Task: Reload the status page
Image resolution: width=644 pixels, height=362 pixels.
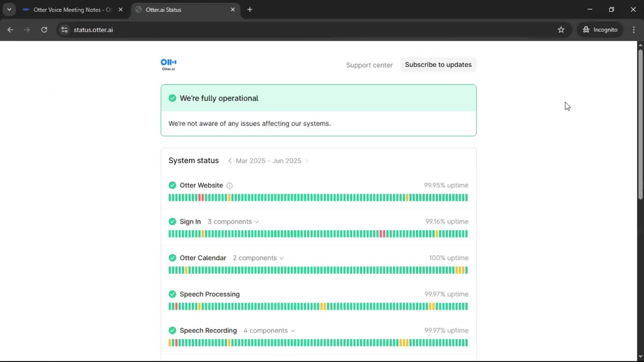Action: (x=44, y=30)
